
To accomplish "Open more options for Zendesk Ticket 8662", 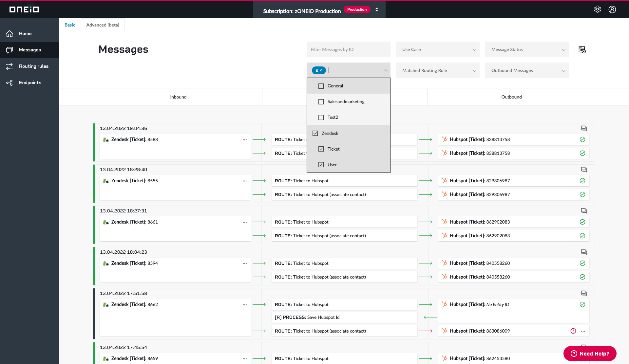I will [245, 305].
